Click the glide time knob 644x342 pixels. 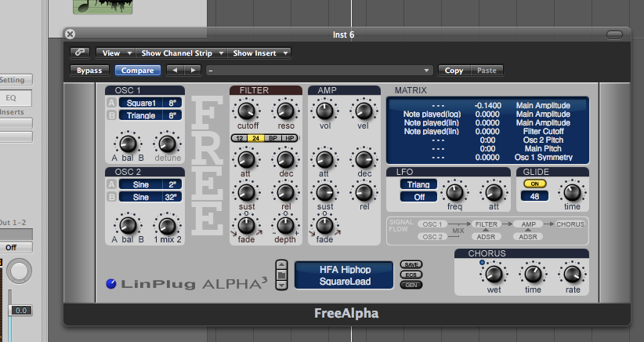(x=572, y=192)
